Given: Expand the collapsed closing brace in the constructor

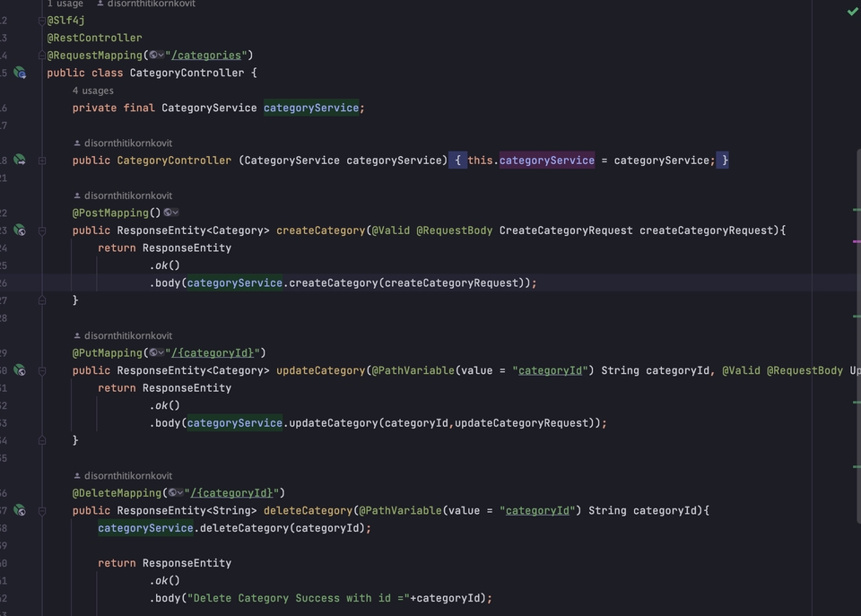Looking at the screenshot, I should tap(725, 160).
